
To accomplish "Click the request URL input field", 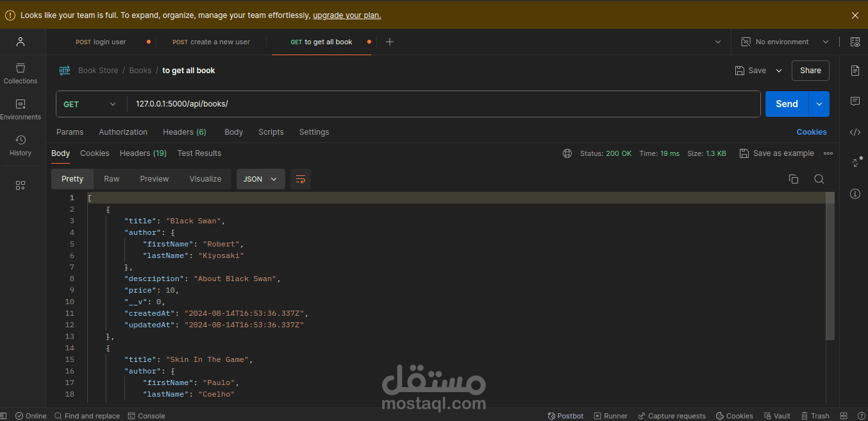I will (x=444, y=104).
